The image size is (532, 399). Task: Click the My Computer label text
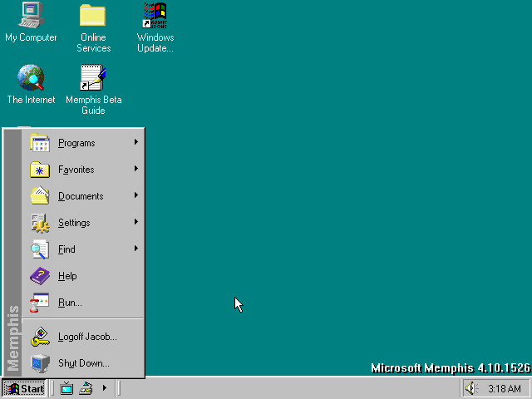31,37
